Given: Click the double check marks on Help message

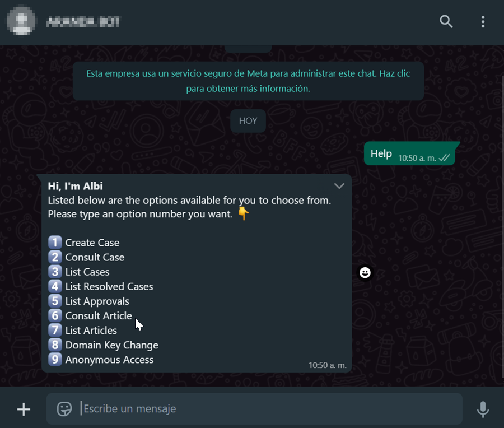Looking at the screenshot, I should point(445,158).
